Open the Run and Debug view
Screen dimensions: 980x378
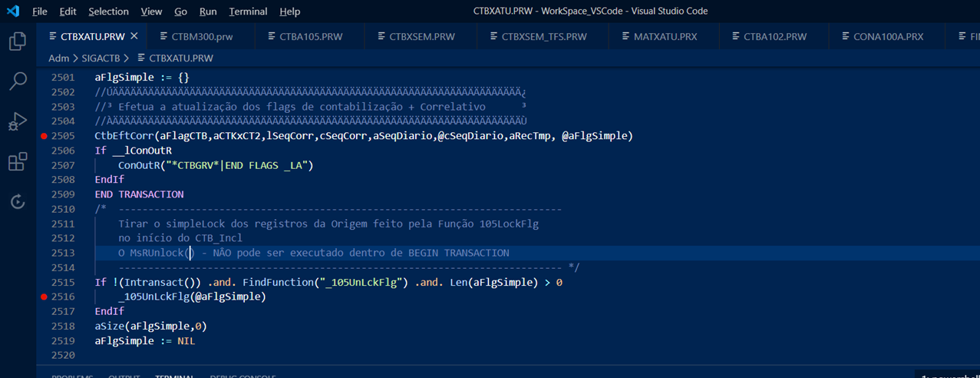pyautogui.click(x=17, y=121)
